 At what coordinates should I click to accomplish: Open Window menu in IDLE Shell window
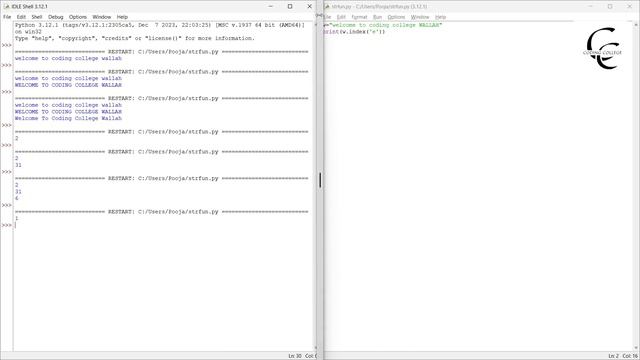pyautogui.click(x=102, y=17)
